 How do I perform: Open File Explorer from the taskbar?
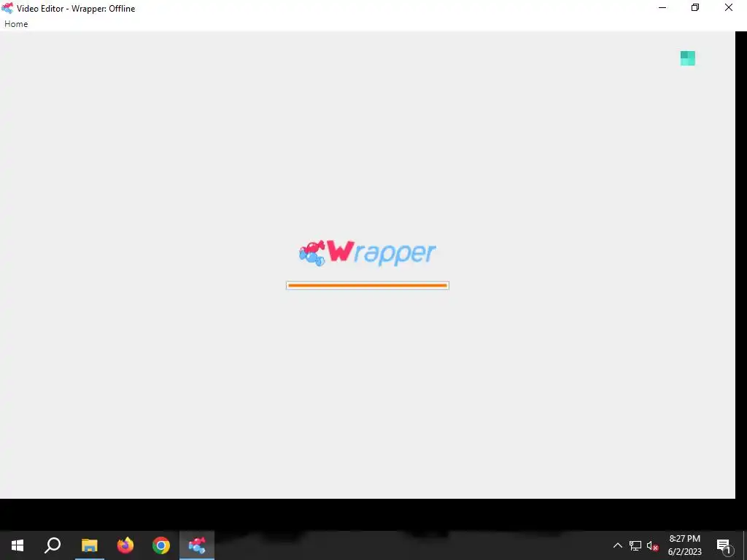(89, 545)
